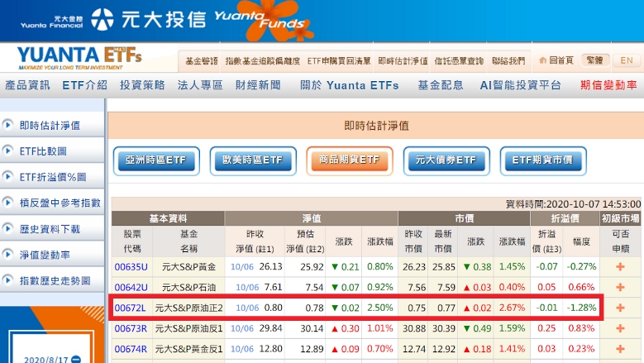The height and width of the screenshot is (363, 644).
Task: Open 基金配息 menu
Action: click(x=441, y=85)
